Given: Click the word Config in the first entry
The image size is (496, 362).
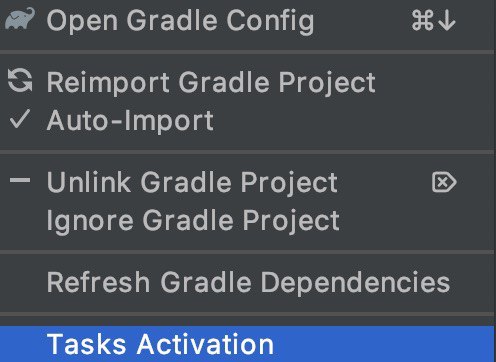Looking at the screenshot, I should [270, 21].
